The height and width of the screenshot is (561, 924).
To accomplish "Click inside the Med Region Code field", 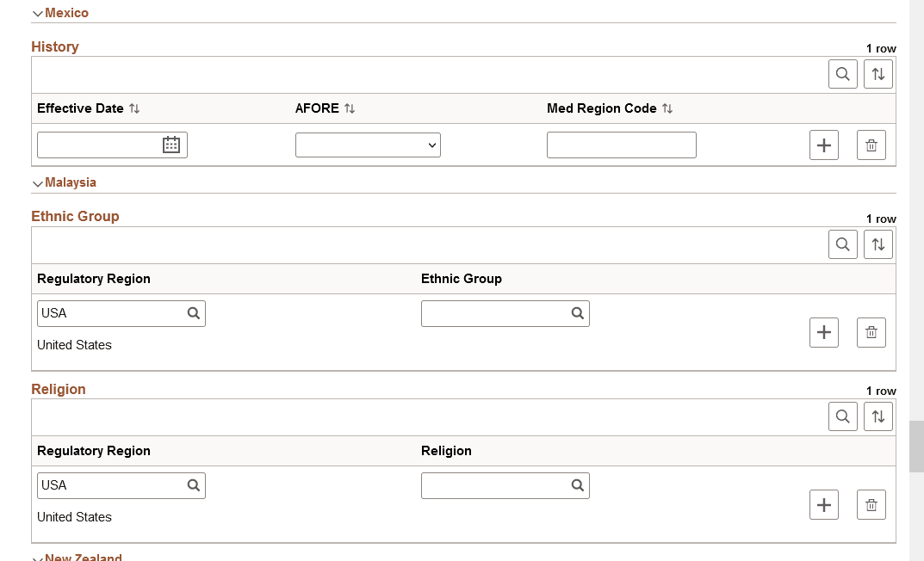I will 621,145.
